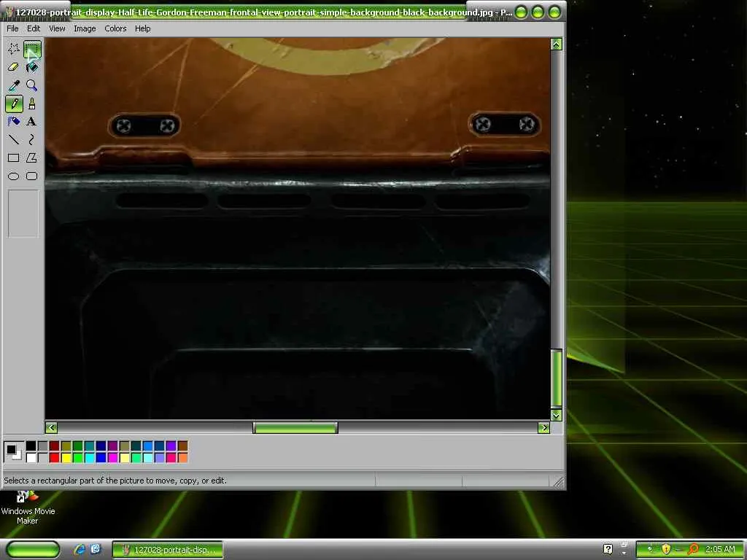Viewport: 747px width, 560px height.
Task: Click the second quick launch icon
Action: click(x=96, y=549)
